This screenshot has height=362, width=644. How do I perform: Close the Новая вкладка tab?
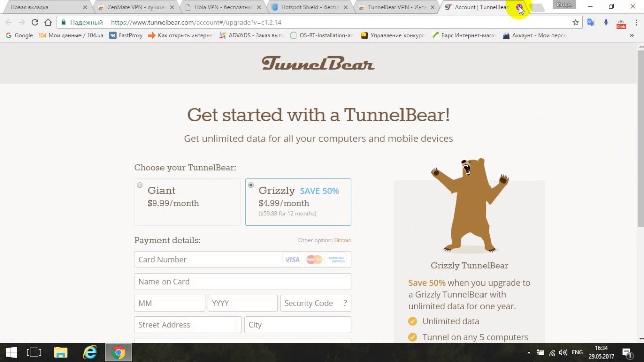point(85,7)
